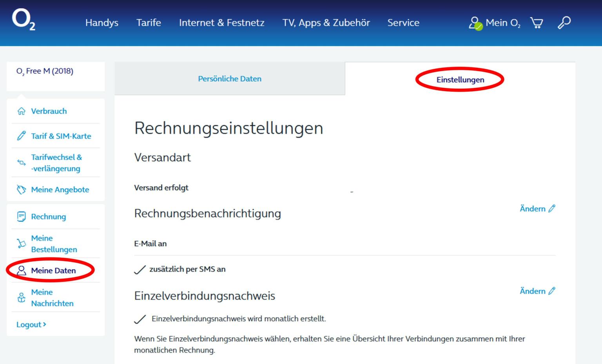The image size is (602, 364).
Task: Open the Logout entry in the sidebar
Action: coord(31,324)
